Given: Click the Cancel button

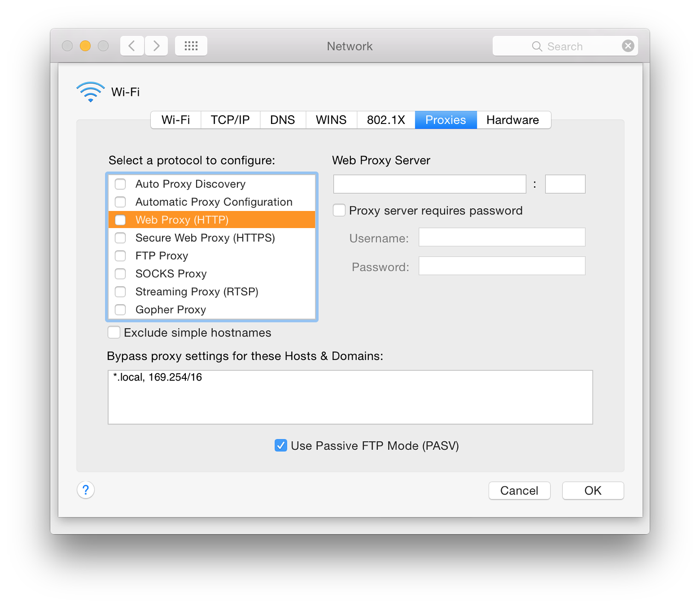Looking at the screenshot, I should point(519,490).
